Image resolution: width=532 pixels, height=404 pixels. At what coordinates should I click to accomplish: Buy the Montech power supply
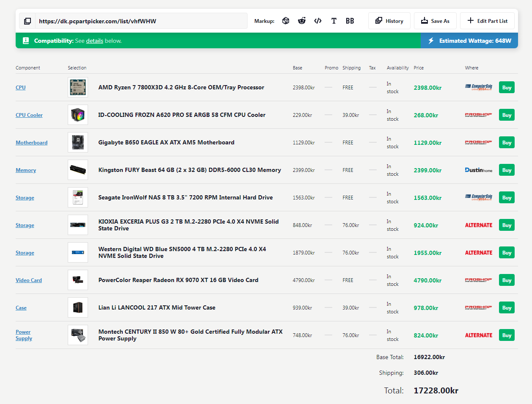point(507,335)
